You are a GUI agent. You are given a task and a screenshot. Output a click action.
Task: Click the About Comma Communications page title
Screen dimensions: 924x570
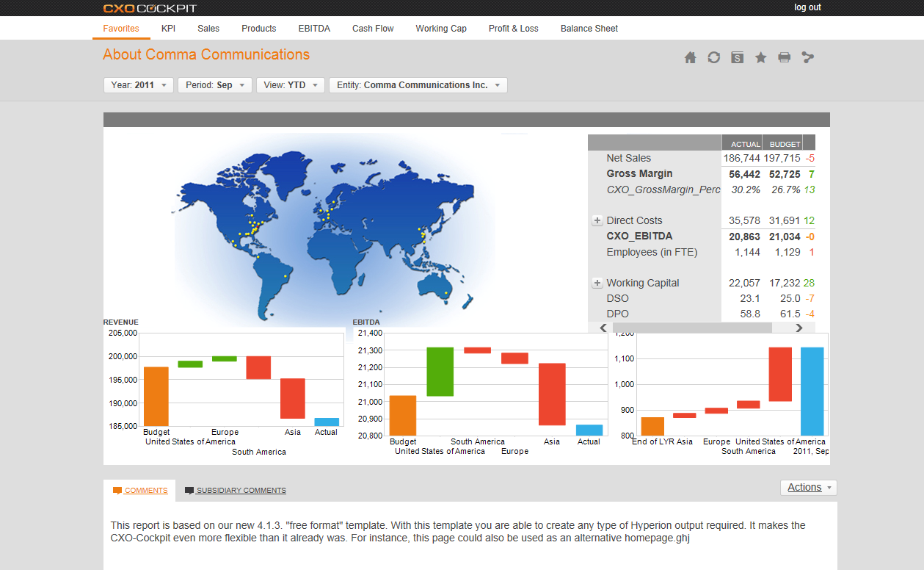point(206,54)
